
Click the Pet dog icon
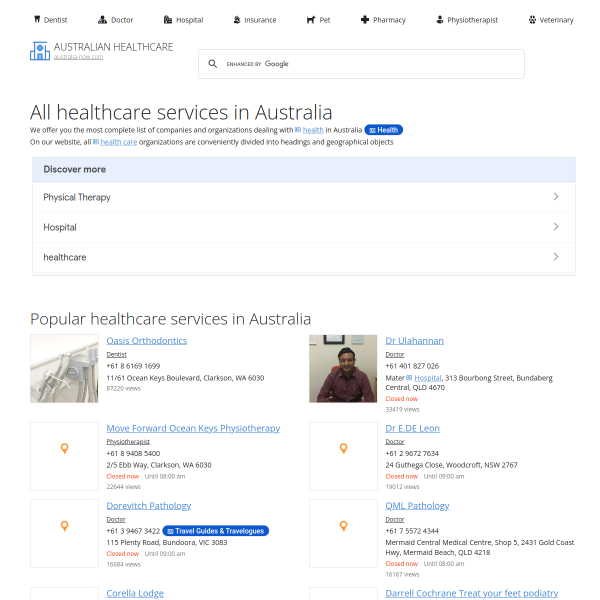311,20
